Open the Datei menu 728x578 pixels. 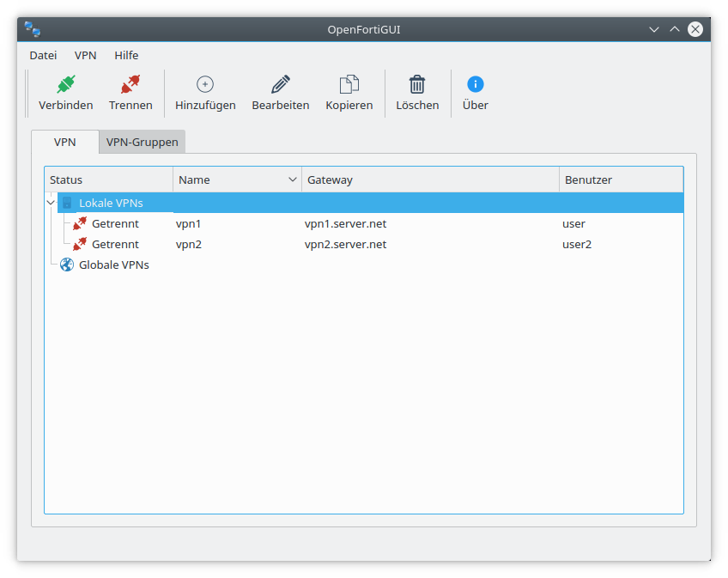tap(43, 55)
